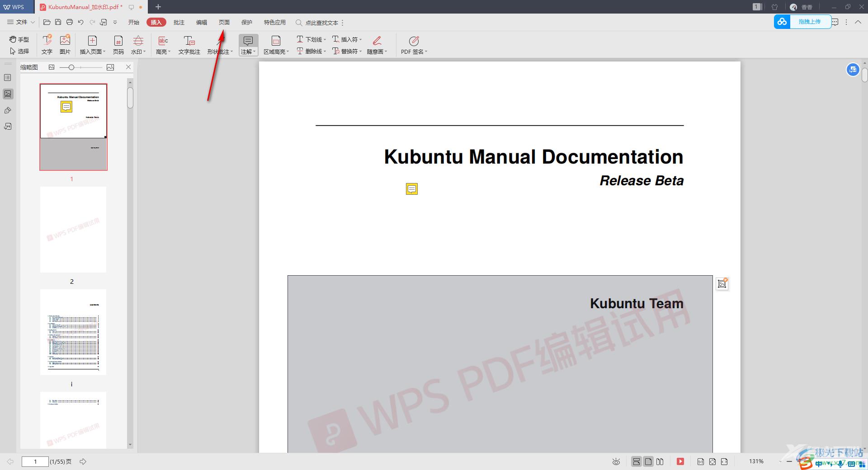868x470 pixels.
Task: Open the 高亮 highlight dropdown
Action: click(x=163, y=45)
